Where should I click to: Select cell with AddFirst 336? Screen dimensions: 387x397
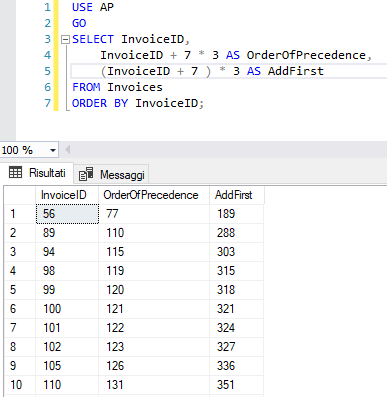point(237,366)
